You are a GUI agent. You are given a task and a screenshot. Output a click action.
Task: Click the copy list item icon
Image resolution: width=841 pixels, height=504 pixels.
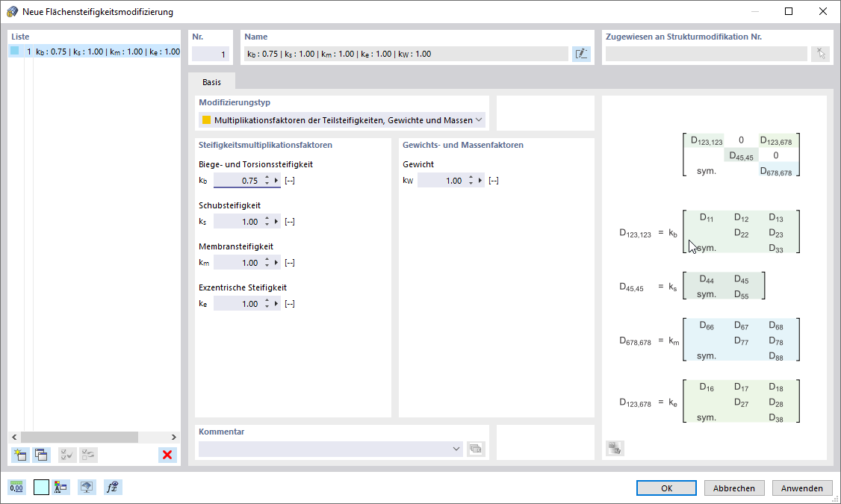(x=41, y=455)
